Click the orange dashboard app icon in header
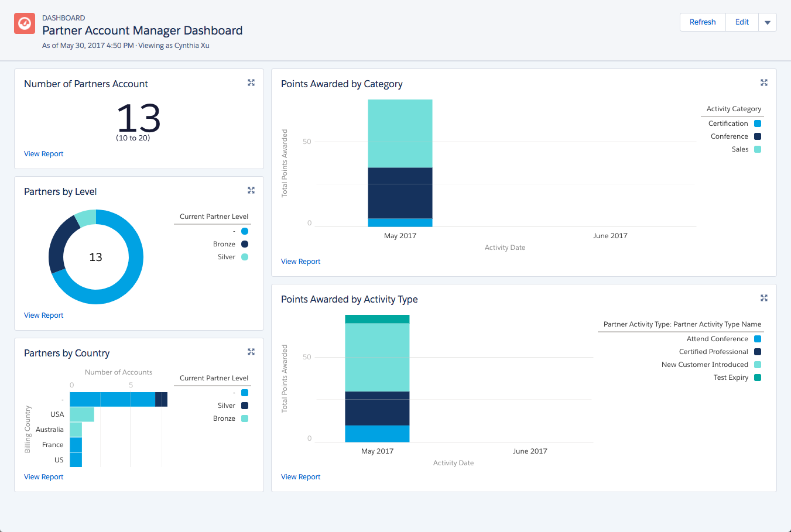 point(24,23)
